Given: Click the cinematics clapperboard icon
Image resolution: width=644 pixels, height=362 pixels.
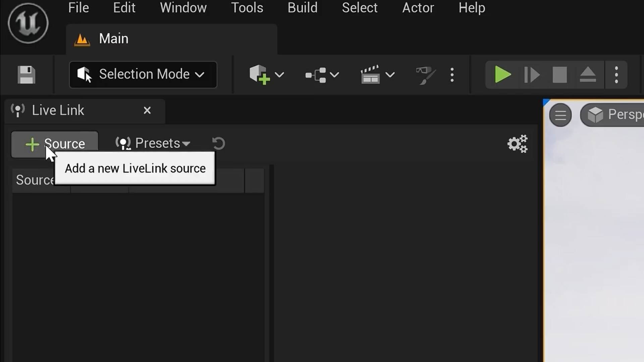Looking at the screenshot, I should click(370, 74).
